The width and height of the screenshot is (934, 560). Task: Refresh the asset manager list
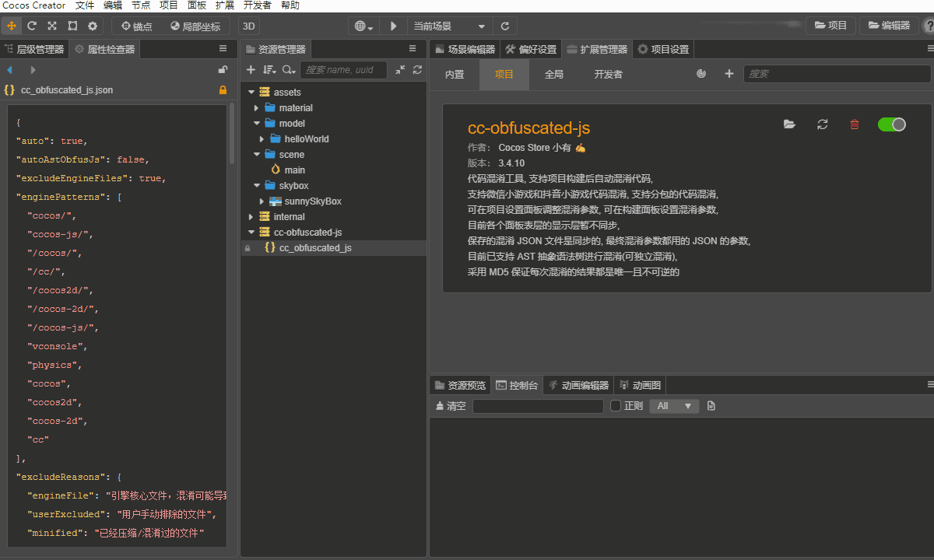click(x=417, y=70)
